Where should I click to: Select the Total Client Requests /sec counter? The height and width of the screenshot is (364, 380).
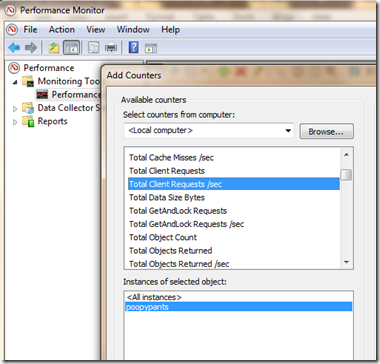click(x=234, y=184)
